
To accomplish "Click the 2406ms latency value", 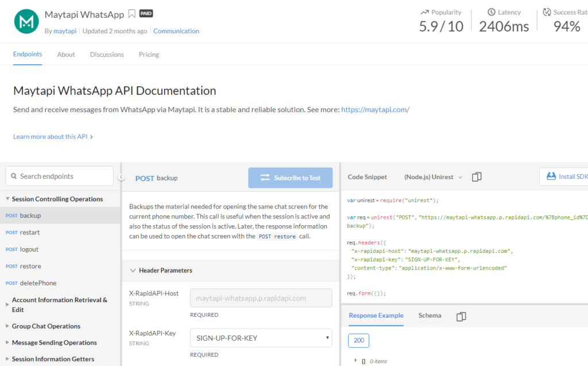I will tap(504, 26).
